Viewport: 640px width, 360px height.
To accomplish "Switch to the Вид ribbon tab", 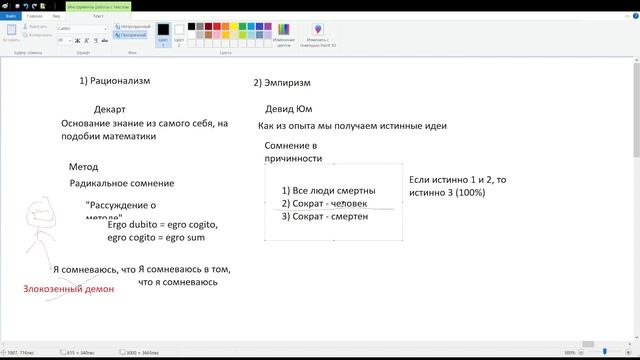I will [56, 16].
